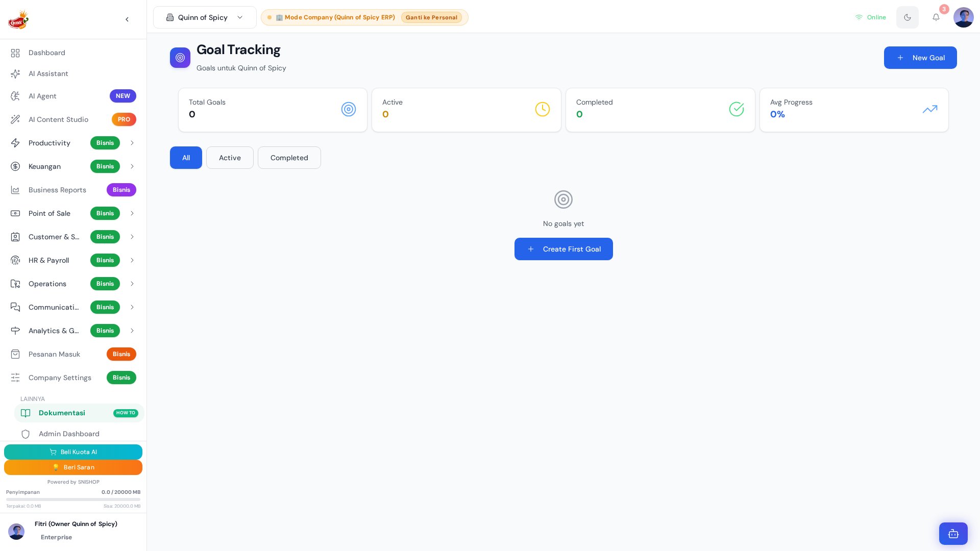Click the Admin Dashboard shield icon
980x551 pixels.
point(26,434)
